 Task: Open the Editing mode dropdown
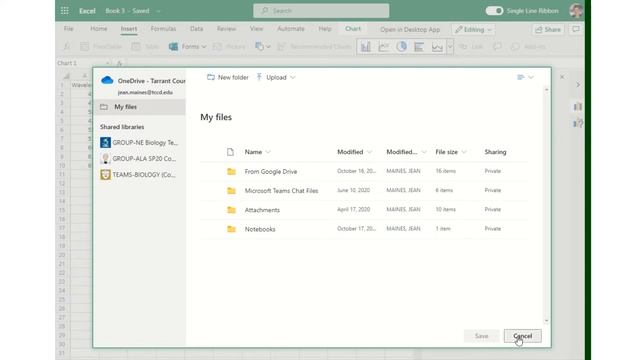[473, 29]
